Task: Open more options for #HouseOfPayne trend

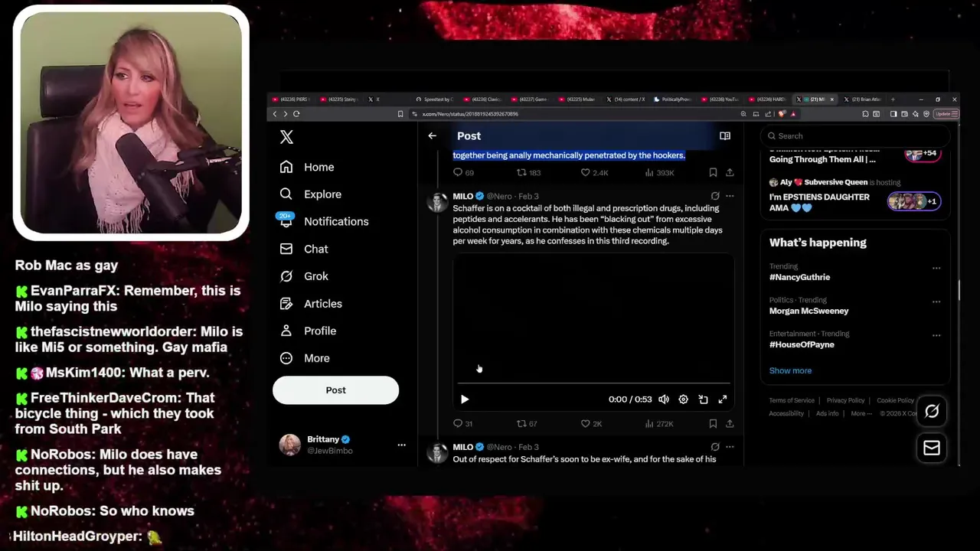Action: [936, 336]
